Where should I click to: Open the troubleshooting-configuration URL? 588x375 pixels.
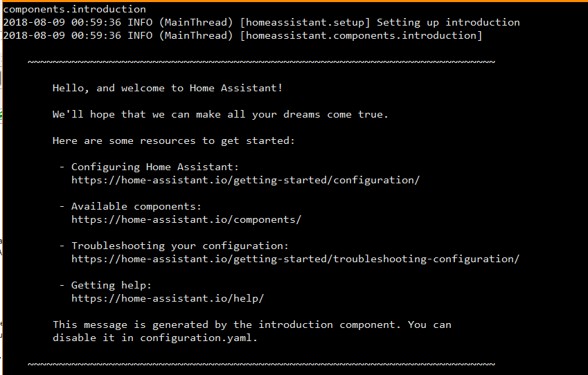click(296, 259)
